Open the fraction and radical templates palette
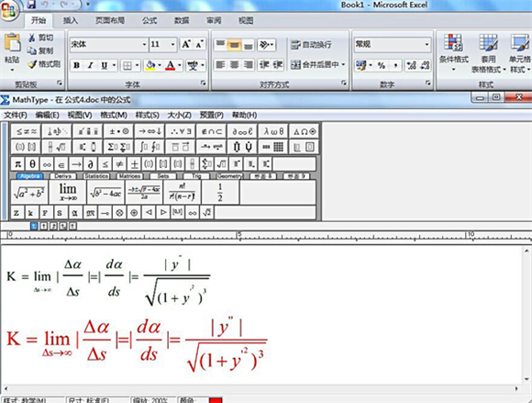Viewport: 532px width, 403px height. click(x=57, y=147)
